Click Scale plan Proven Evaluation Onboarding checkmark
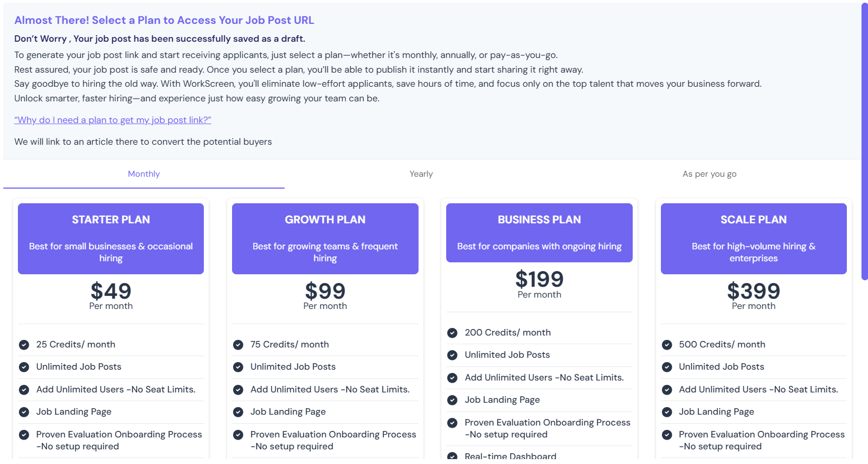The height and width of the screenshot is (464, 868). click(667, 435)
